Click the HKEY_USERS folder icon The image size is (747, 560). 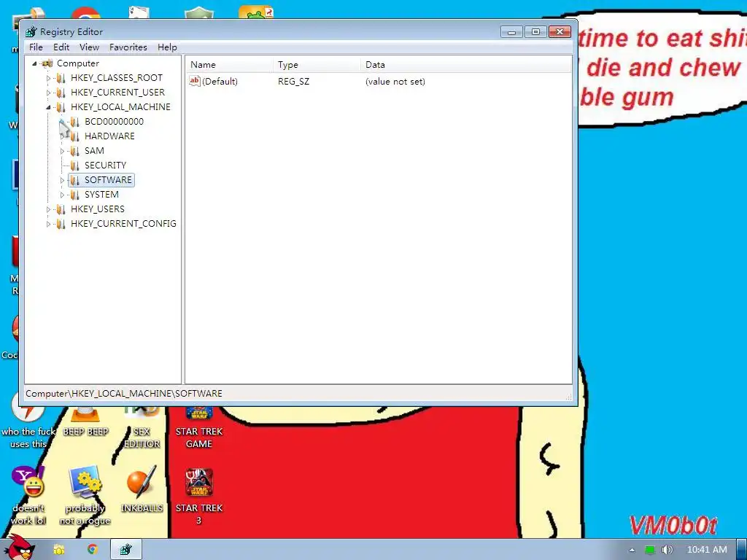tap(61, 209)
